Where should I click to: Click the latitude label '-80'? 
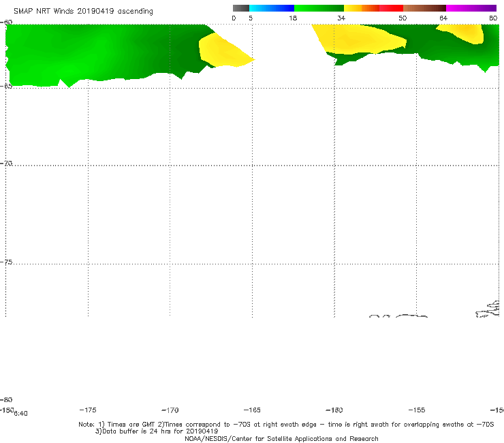[6, 399]
